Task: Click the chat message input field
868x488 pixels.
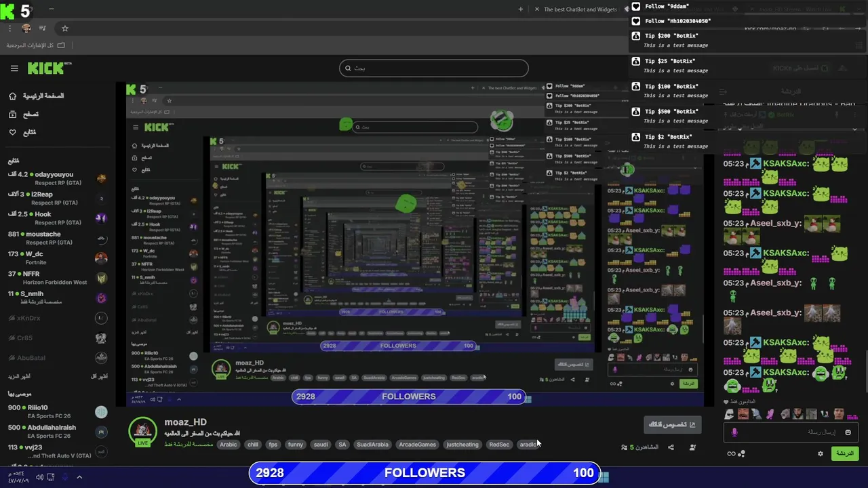Action: (x=791, y=432)
